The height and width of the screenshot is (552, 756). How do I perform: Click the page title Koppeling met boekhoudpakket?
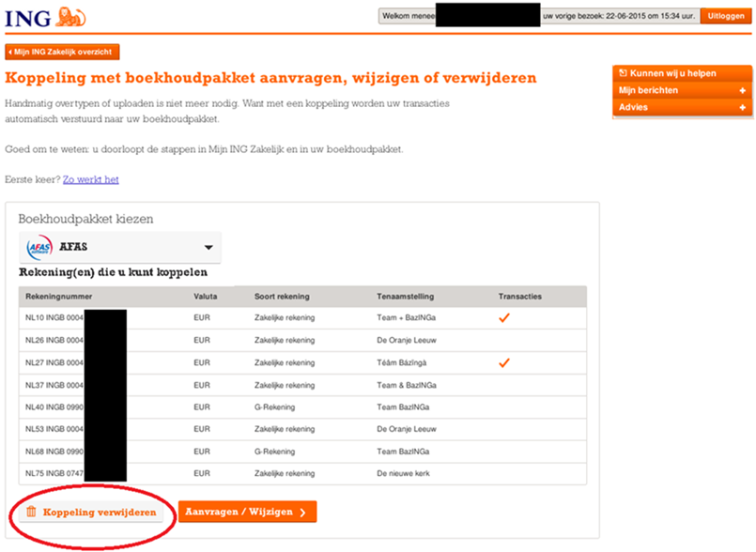click(x=270, y=78)
